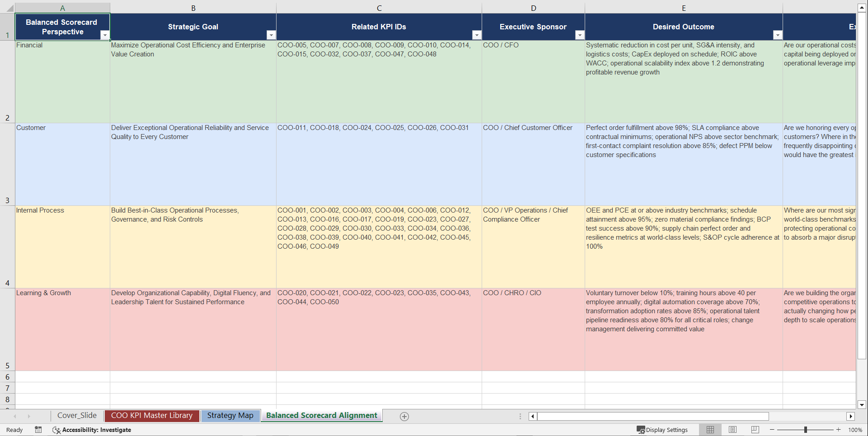Select the 'Develop Organizational Capability' goal cell

coord(193,329)
